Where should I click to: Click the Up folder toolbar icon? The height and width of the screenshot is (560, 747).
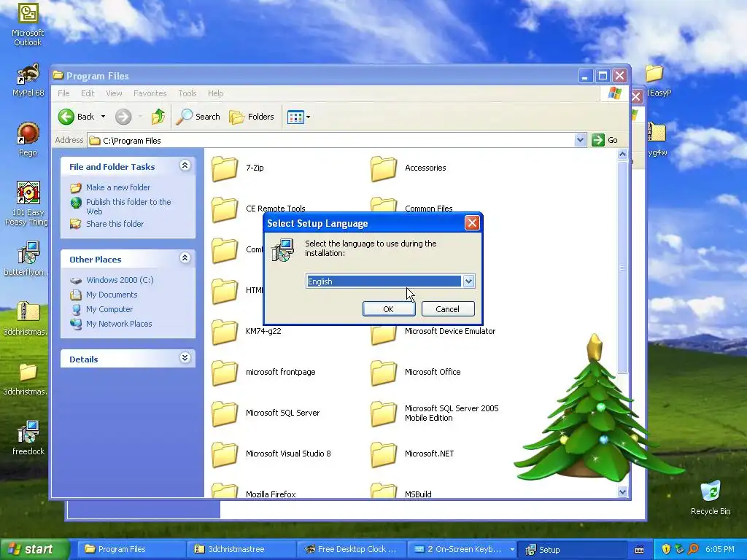click(158, 117)
